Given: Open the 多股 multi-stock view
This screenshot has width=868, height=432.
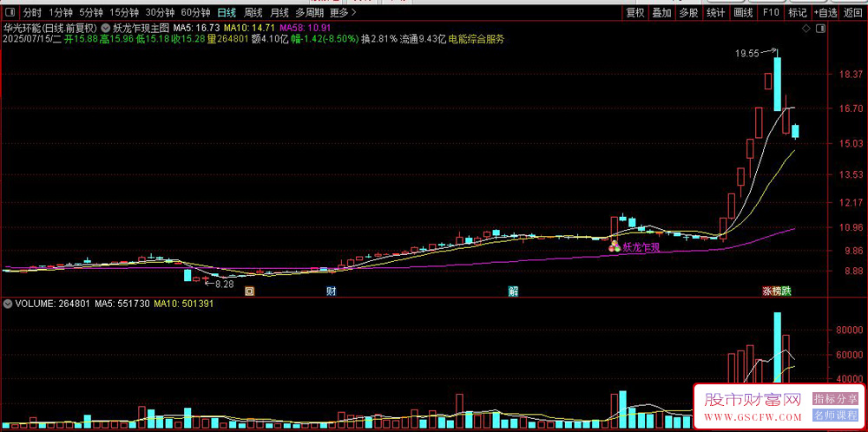Looking at the screenshot, I should (688, 12).
